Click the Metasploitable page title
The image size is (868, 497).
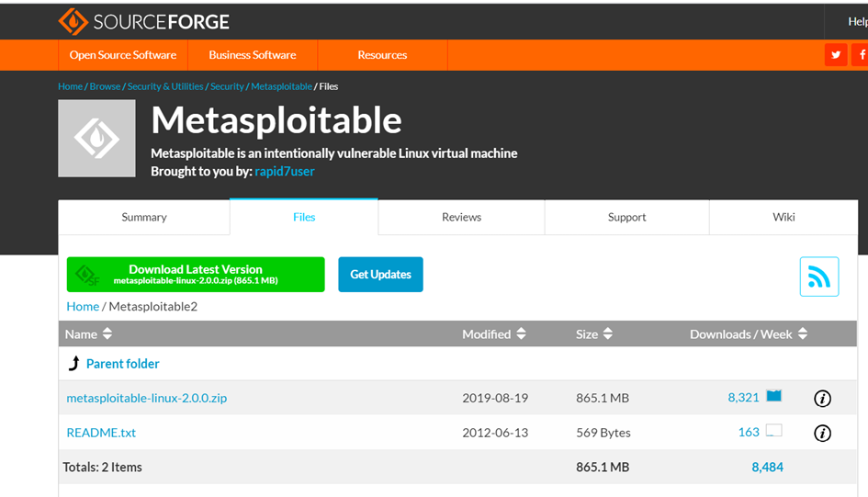click(276, 120)
